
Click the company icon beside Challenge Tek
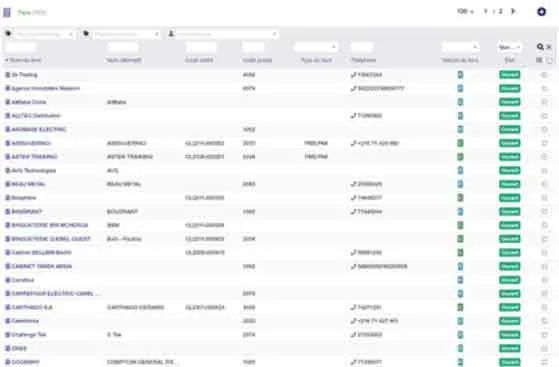(x=7, y=335)
